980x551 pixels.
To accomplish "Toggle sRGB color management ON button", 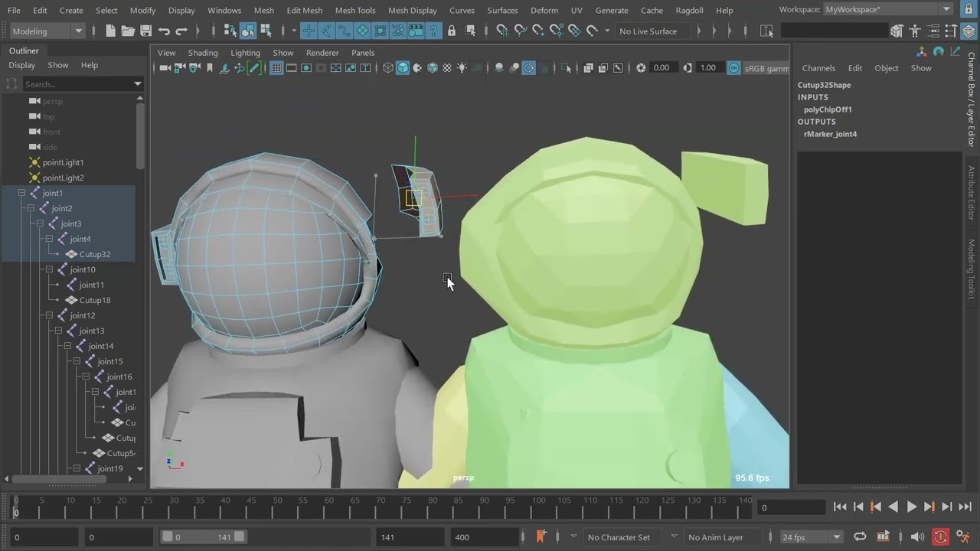I will click(x=733, y=68).
